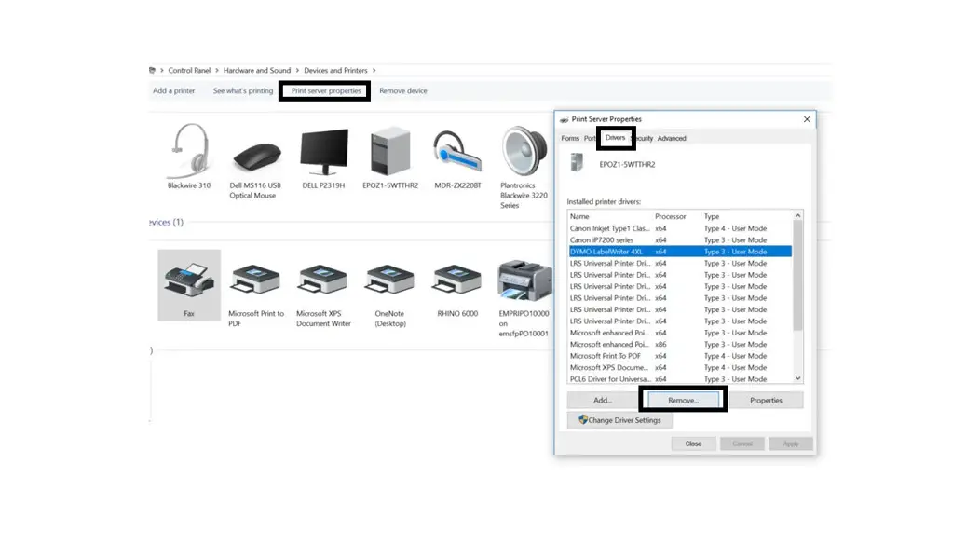Open the Security tab
Screen dimensions: 980x533
(x=643, y=138)
